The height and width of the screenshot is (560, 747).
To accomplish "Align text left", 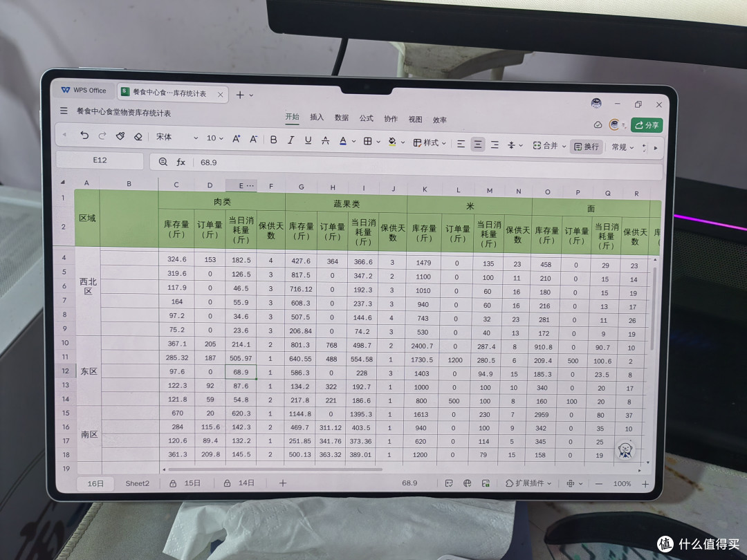I will [461, 144].
